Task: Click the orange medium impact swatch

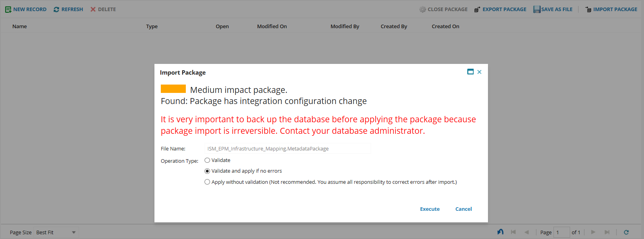Action: click(173, 89)
